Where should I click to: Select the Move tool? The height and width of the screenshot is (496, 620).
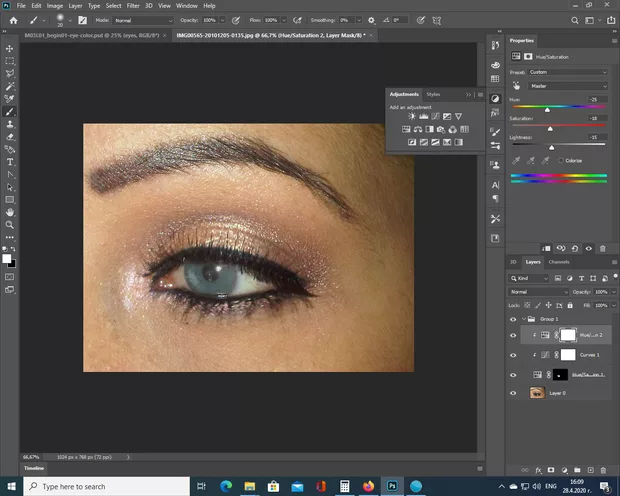click(10, 48)
